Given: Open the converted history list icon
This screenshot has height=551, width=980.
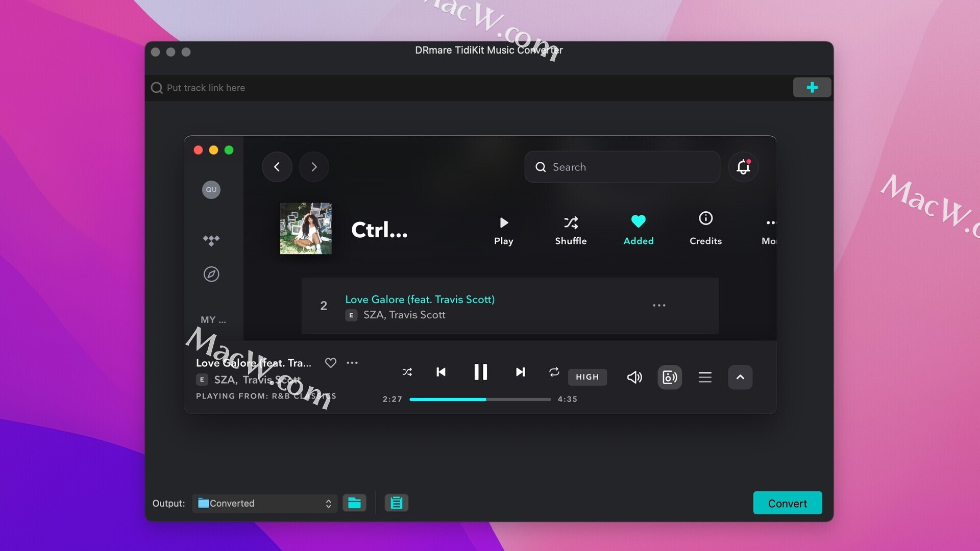Looking at the screenshot, I should 396,503.
